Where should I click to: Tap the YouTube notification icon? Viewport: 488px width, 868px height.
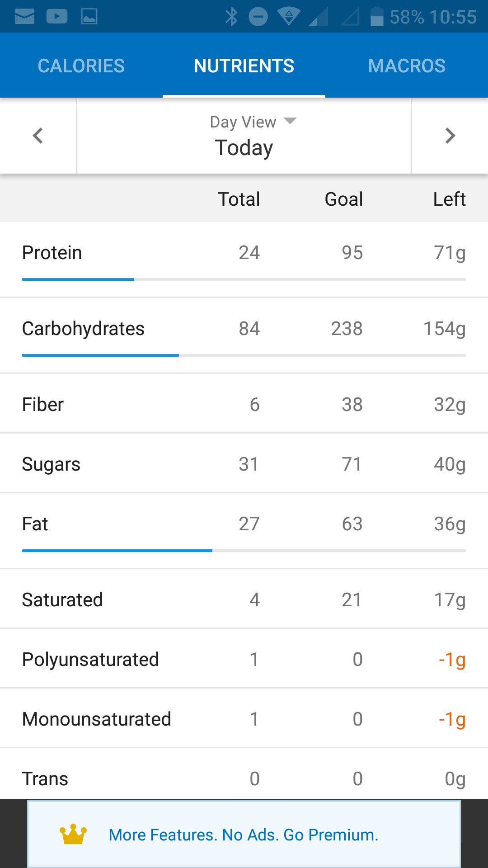[x=57, y=17]
